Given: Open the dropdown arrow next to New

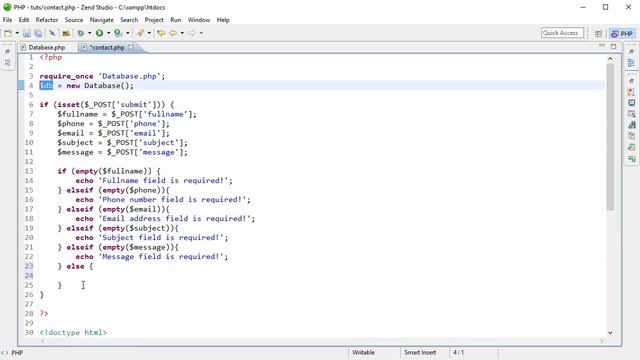Looking at the screenshot, I should [17, 33].
